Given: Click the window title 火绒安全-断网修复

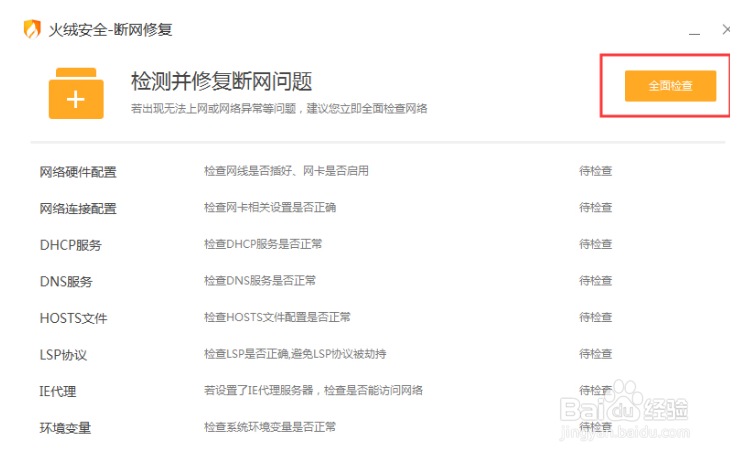Looking at the screenshot, I should 110,30.
